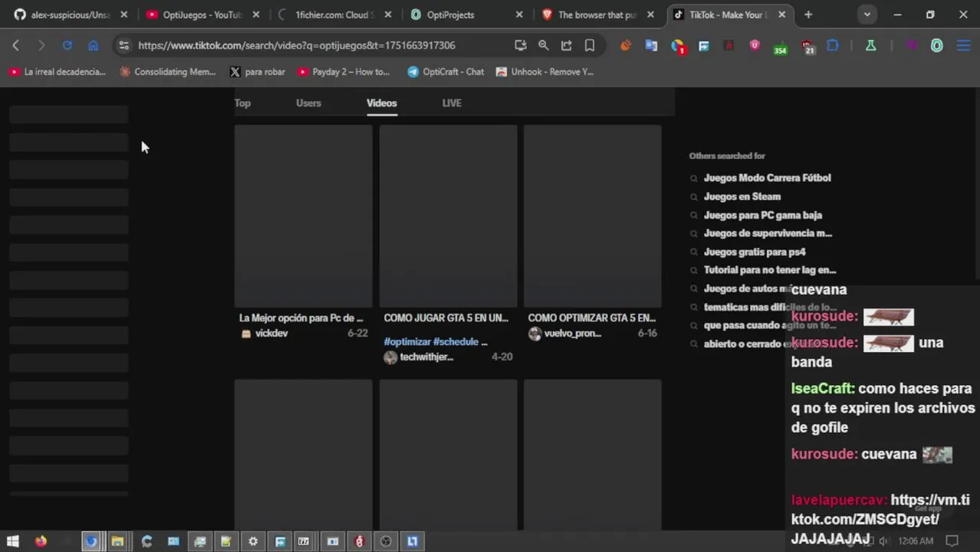Switch to the OptiProjects tab
Image resolution: width=980 pixels, height=552 pixels.
coord(467,15)
